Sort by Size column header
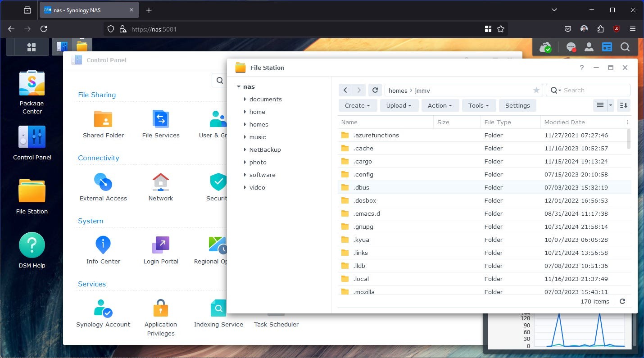The image size is (644, 358). click(x=457, y=122)
